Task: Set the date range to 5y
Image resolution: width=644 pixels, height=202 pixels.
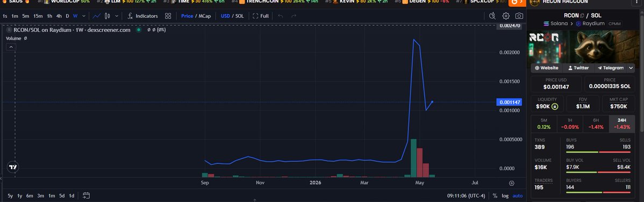Action: [10, 196]
